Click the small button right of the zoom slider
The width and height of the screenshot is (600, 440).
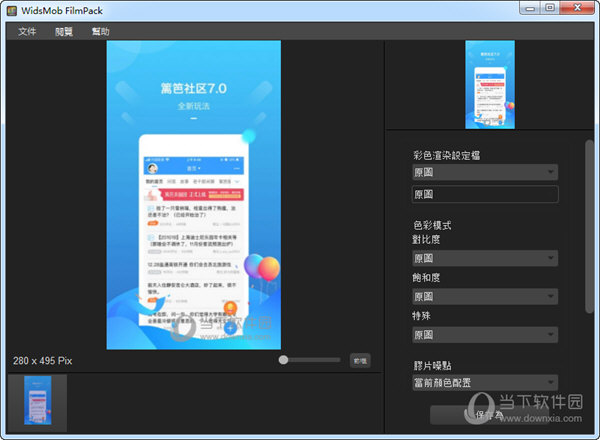(x=360, y=360)
